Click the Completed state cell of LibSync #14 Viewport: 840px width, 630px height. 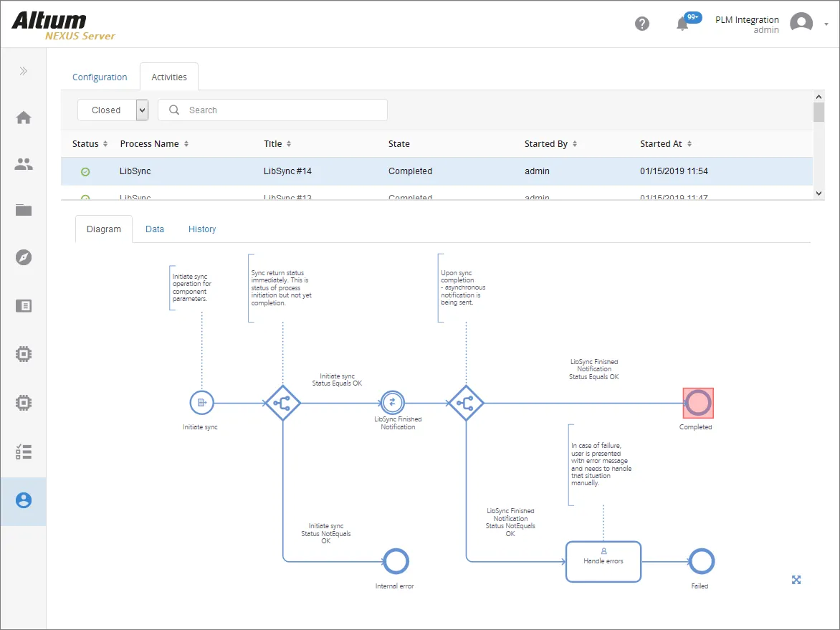point(411,171)
